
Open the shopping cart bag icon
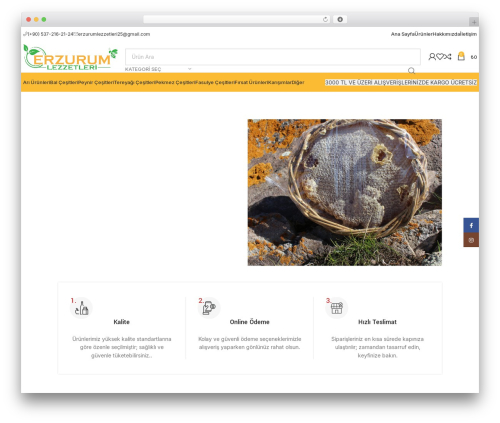461,56
